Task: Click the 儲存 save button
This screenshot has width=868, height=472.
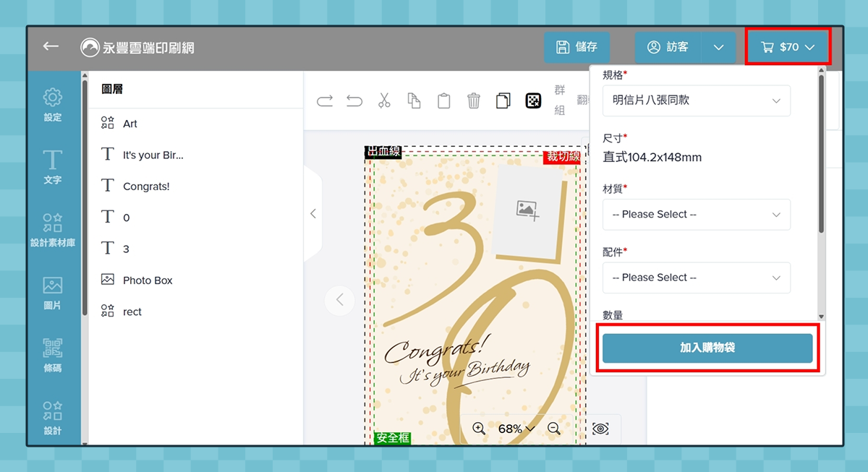Action: point(576,47)
